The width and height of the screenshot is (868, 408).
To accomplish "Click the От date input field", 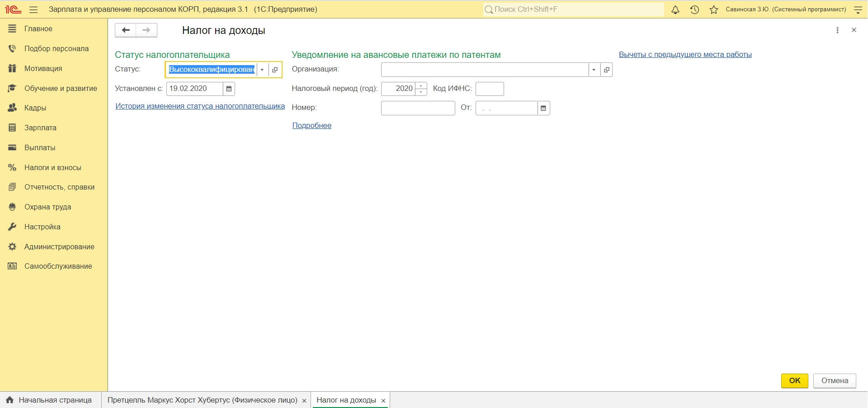I will click(x=507, y=108).
